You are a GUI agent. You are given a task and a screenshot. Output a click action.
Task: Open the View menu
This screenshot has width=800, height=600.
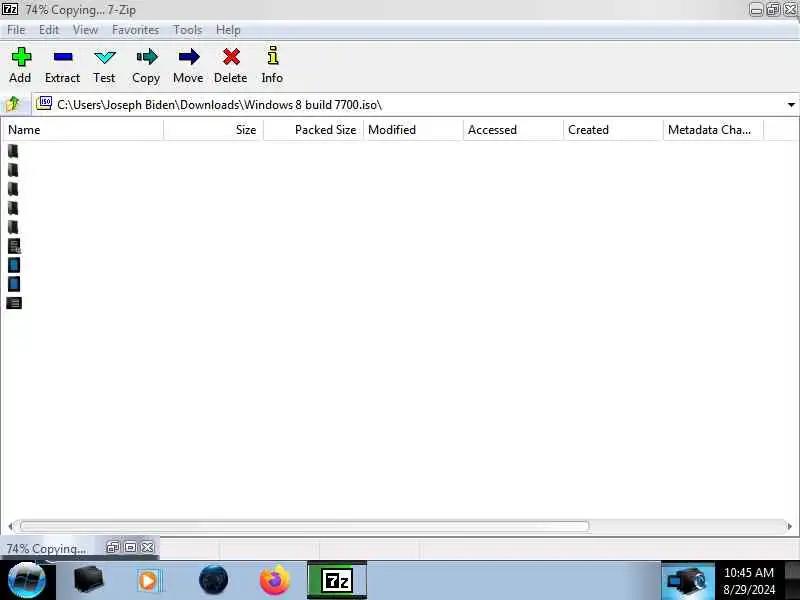pos(85,30)
